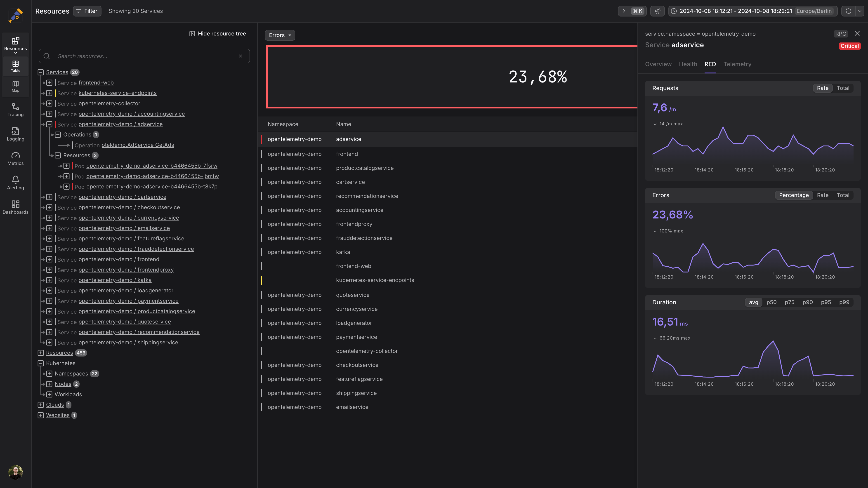The width and height of the screenshot is (868, 488).
Task: Set Errors chart to Total
Action: (843, 195)
